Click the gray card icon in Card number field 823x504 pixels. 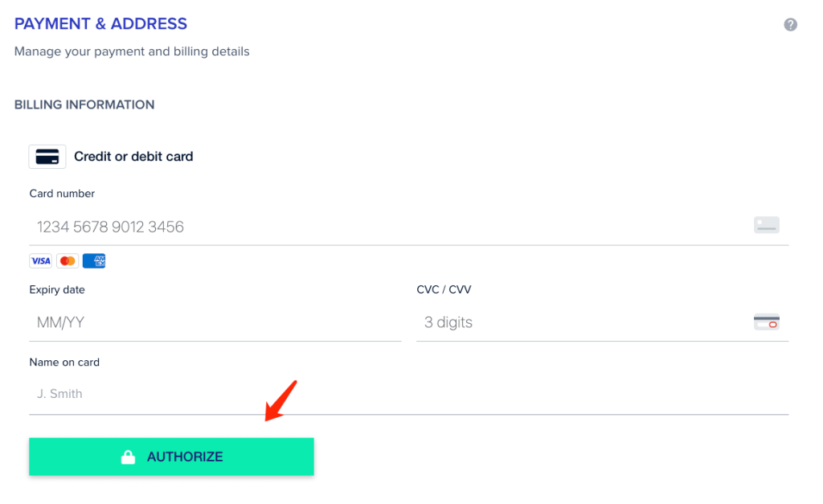pos(766,225)
